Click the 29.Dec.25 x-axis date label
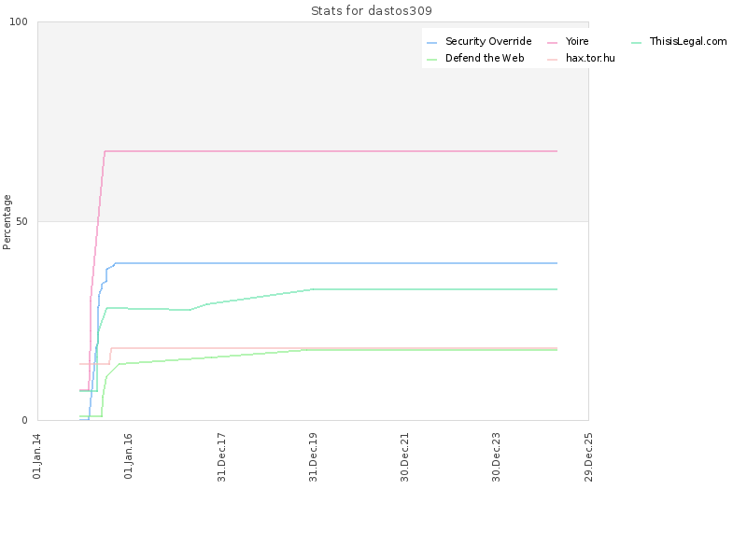The image size is (747, 560). [589, 455]
